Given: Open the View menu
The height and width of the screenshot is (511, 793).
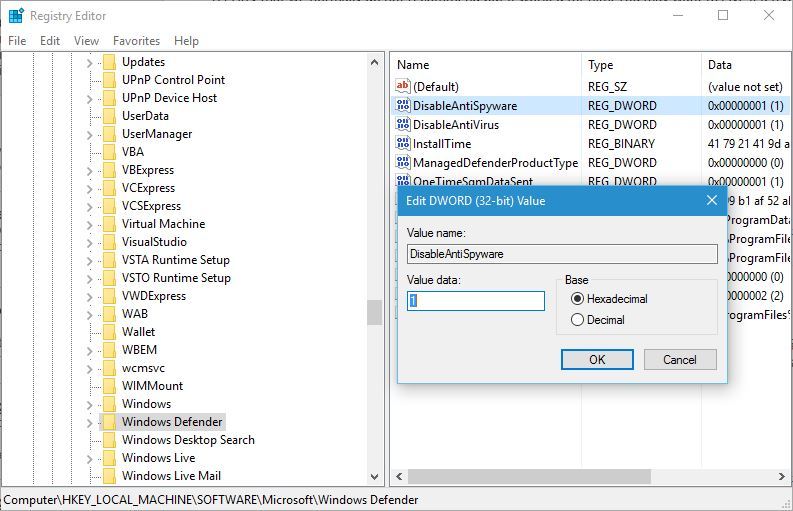Looking at the screenshot, I should 86,40.
